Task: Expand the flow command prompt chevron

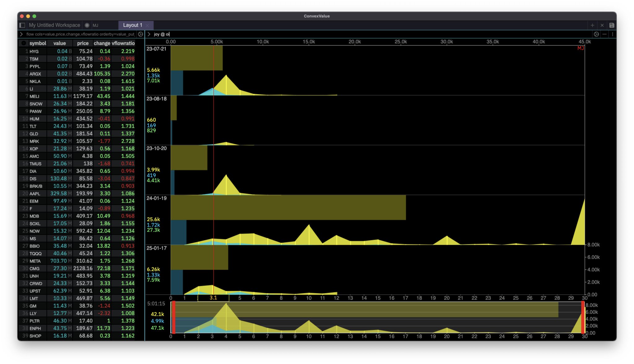Action: point(21,34)
